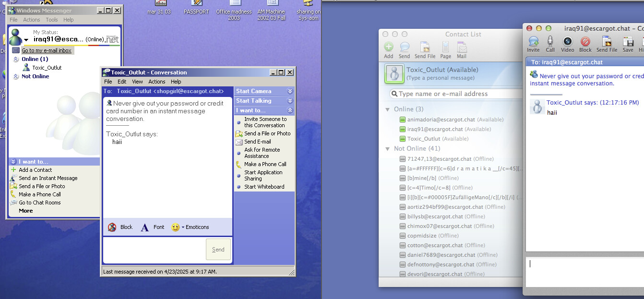
Task: Click Invite Someone to this Conversation
Action: click(265, 122)
